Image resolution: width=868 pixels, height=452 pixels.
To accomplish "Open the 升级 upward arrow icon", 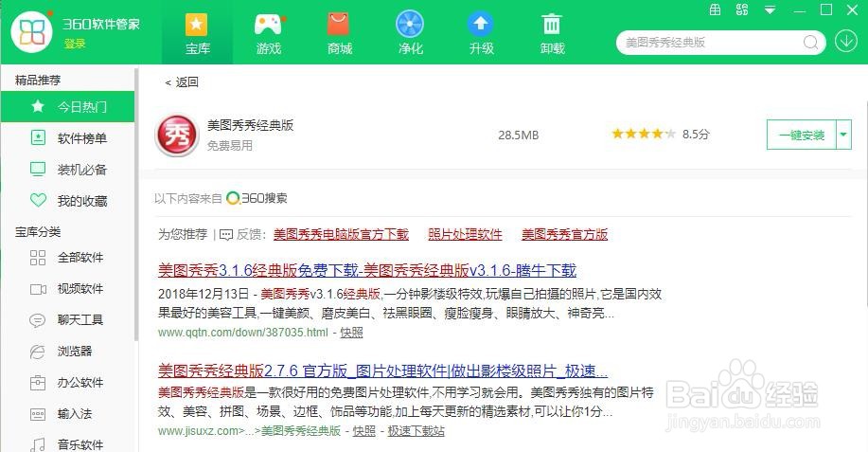I will pyautogui.click(x=481, y=25).
